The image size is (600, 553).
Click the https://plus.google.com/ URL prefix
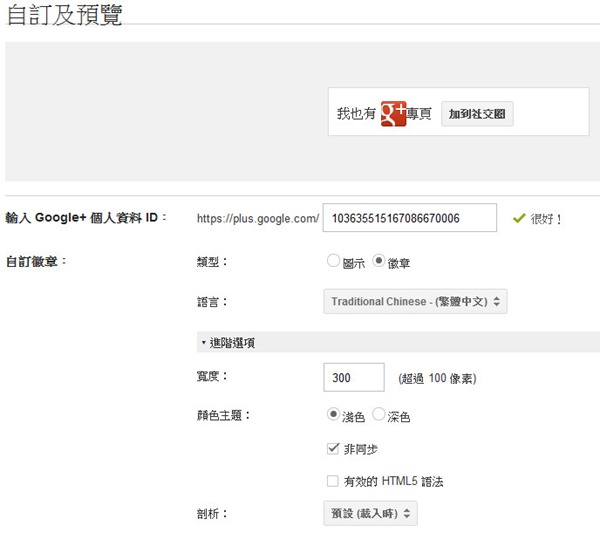point(257,218)
